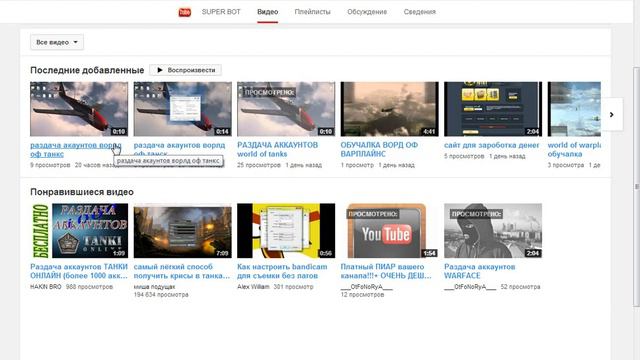Open the ПРОСМОТРЕНО airplane thumbnail, 0:10 duration
This screenshot has height=360, width=640.
coord(286,109)
